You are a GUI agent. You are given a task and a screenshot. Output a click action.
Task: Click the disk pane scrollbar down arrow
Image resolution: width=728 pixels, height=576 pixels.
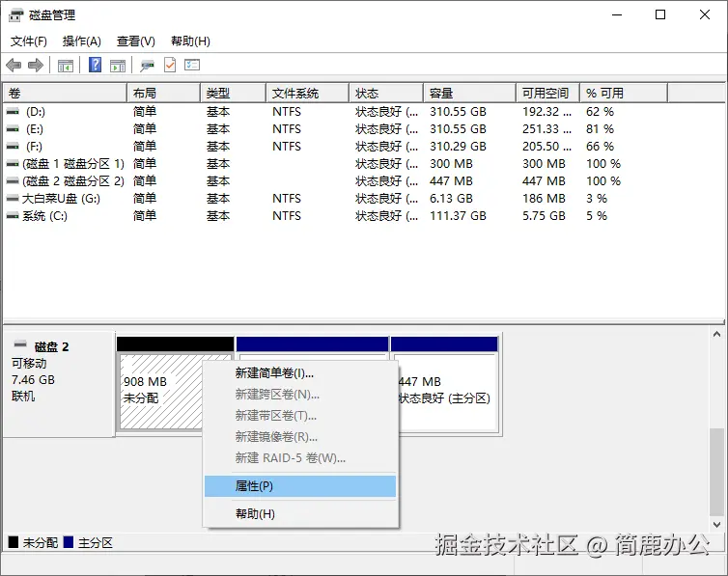(716, 525)
